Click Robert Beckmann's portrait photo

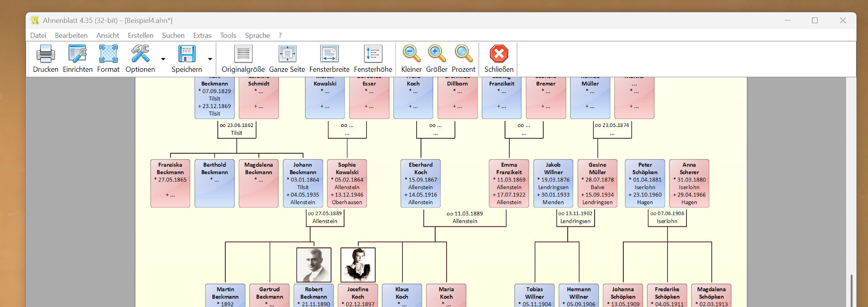pos(314,265)
